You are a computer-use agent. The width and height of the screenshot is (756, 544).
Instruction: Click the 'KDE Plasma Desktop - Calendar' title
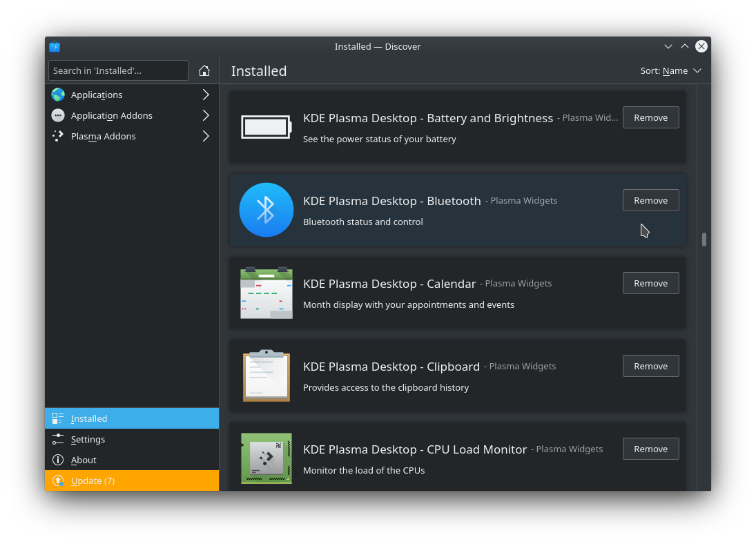389,284
